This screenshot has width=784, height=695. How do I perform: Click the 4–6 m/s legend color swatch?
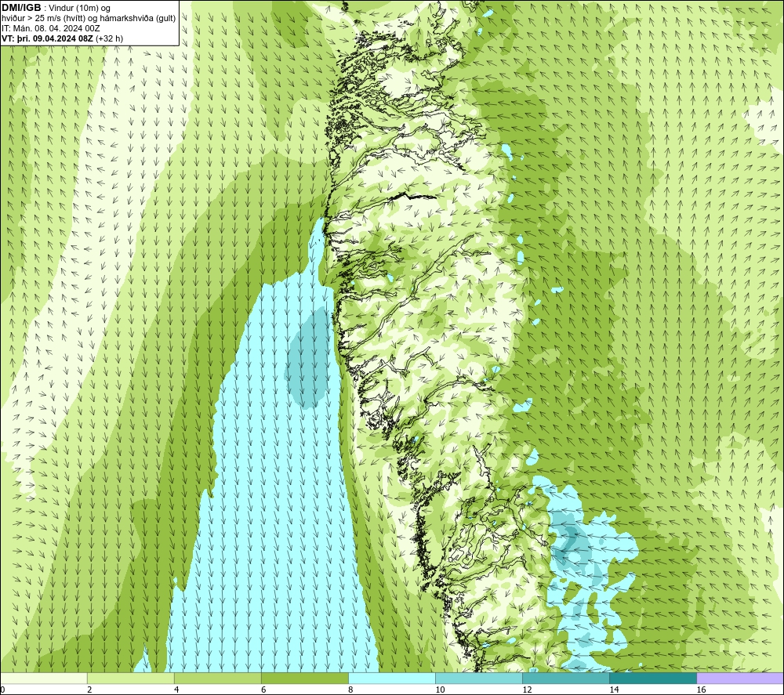click(218, 679)
